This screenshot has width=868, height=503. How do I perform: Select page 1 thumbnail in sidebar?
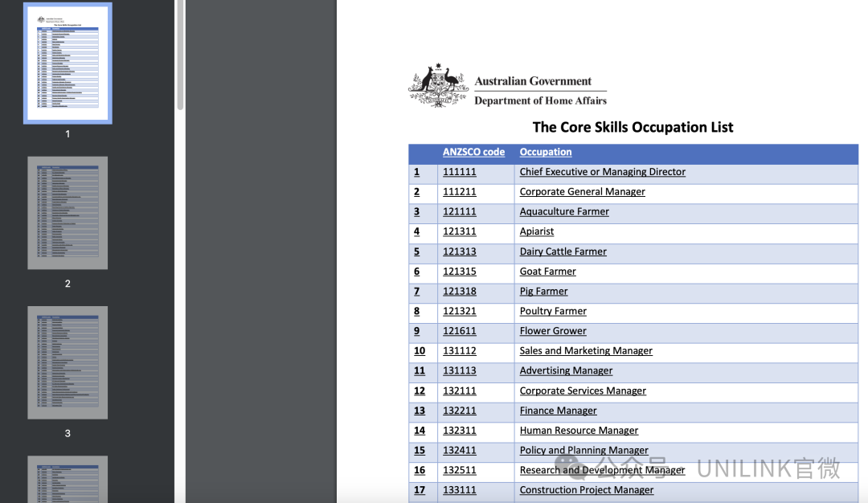coord(68,63)
